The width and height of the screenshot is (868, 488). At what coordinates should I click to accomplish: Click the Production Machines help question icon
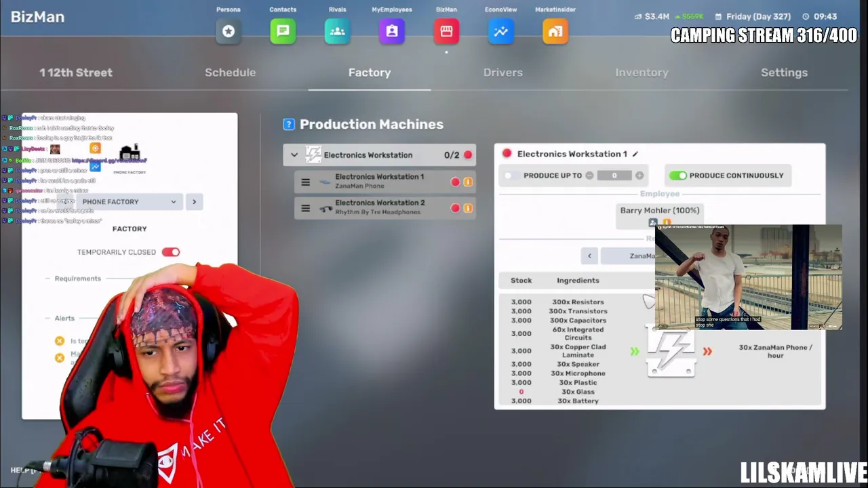289,124
